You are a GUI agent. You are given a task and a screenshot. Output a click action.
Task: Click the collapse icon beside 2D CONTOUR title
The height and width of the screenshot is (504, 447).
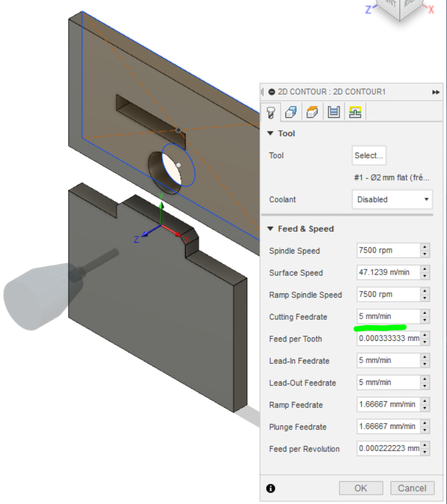click(x=271, y=92)
